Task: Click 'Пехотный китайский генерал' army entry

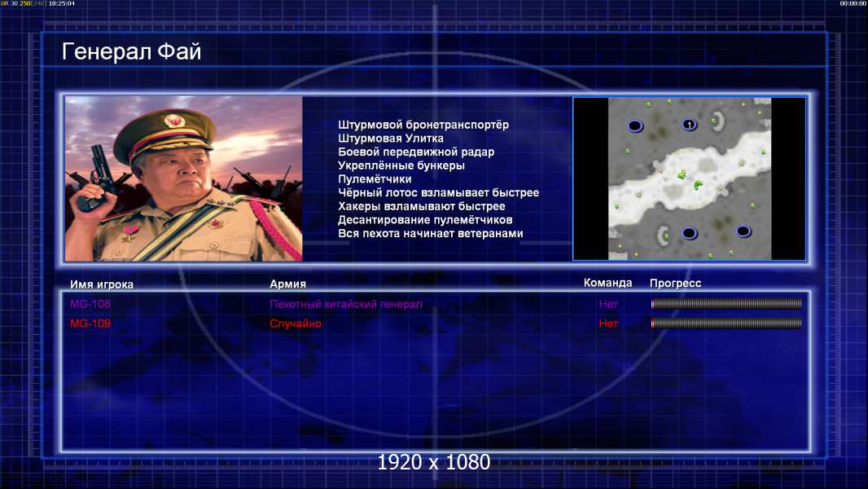Action: point(346,303)
